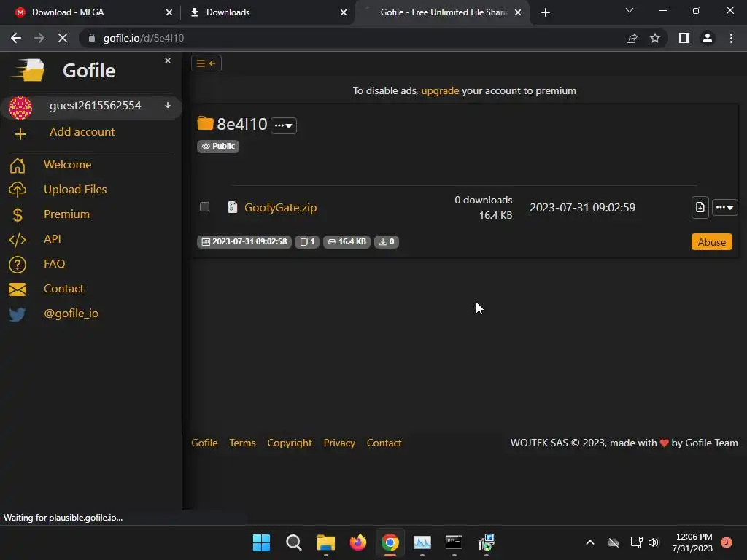Stop loading the page
Screen dimensions: 747x560
click(x=63, y=38)
